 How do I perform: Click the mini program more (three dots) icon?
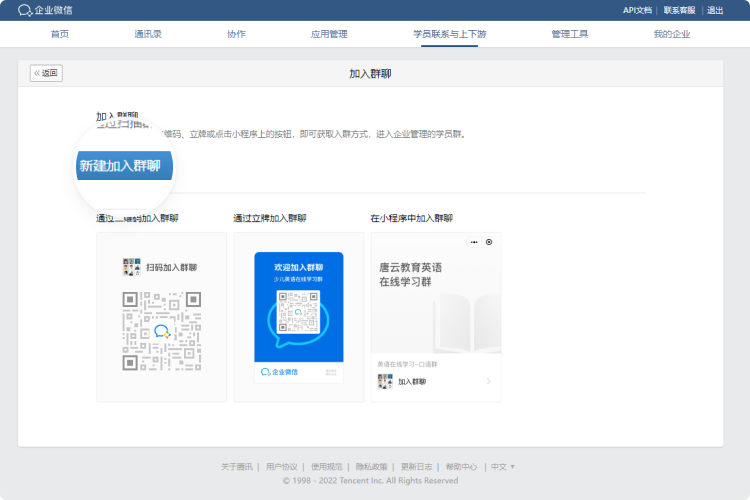[474, 242]
